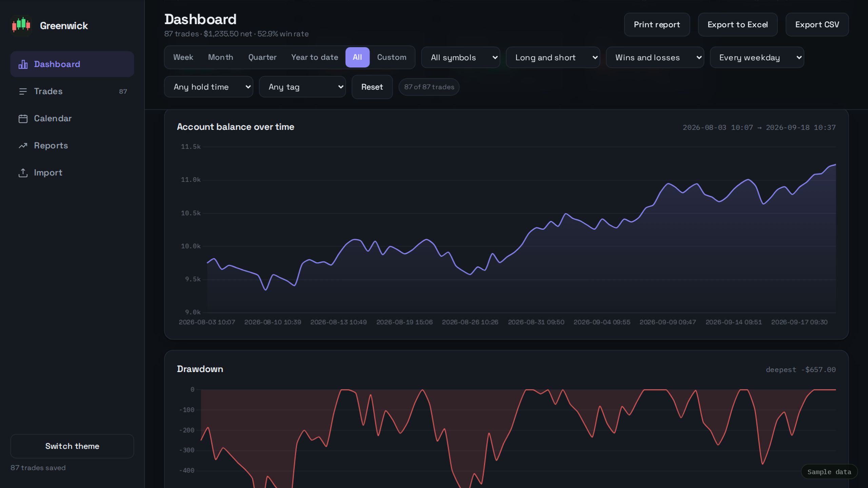
Task: Click the Import upload icon
Action: (x=23, y=173)
